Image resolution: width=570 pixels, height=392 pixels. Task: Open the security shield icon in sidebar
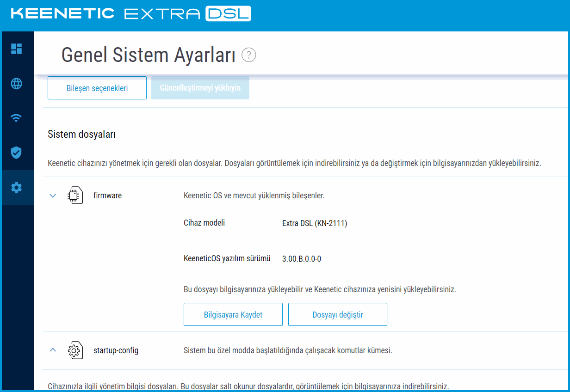click(x=17, y=153)
